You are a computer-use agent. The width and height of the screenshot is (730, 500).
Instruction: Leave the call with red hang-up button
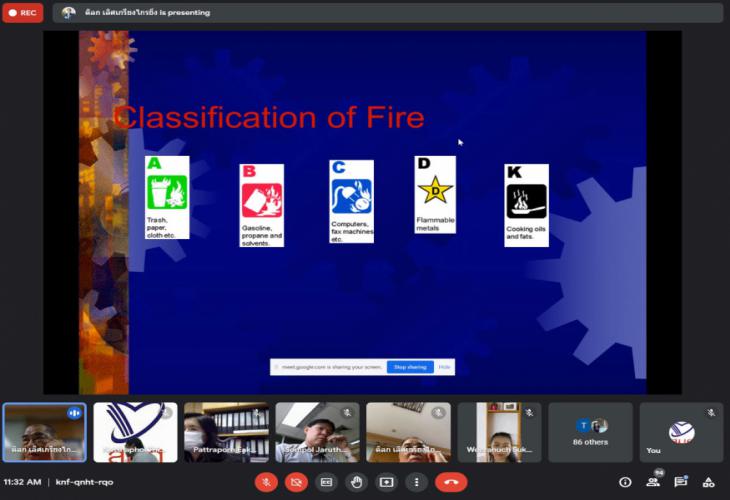(451, 482)
